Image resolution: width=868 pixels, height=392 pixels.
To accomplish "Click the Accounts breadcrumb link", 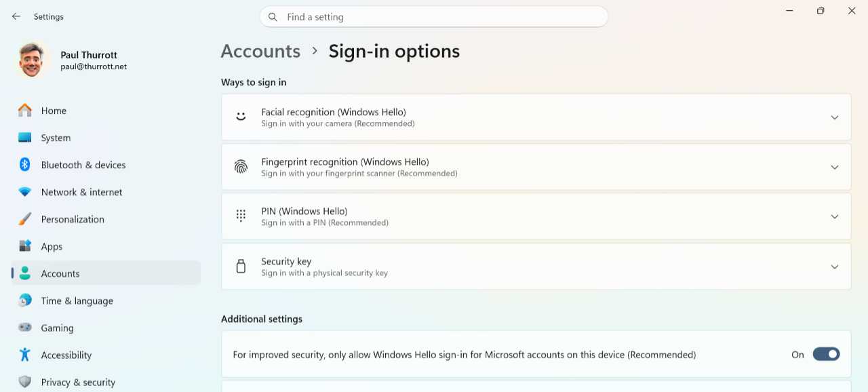I will pos(260,51).
